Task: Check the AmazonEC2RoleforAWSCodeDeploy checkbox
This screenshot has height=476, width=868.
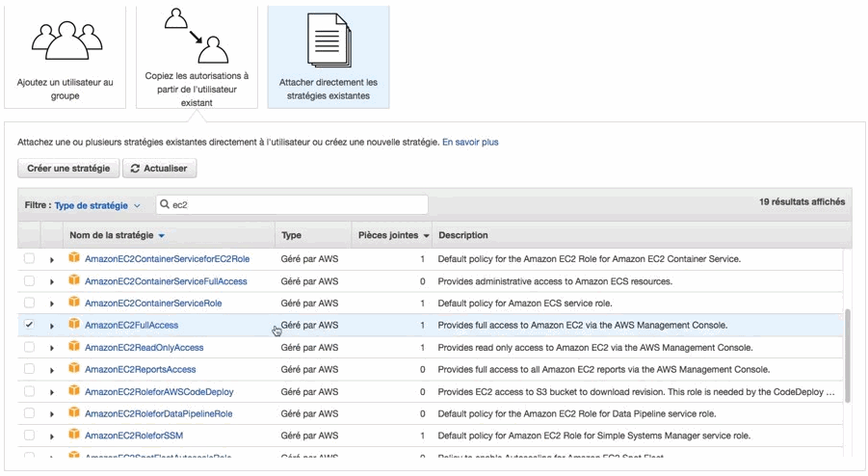Action: 29,391
